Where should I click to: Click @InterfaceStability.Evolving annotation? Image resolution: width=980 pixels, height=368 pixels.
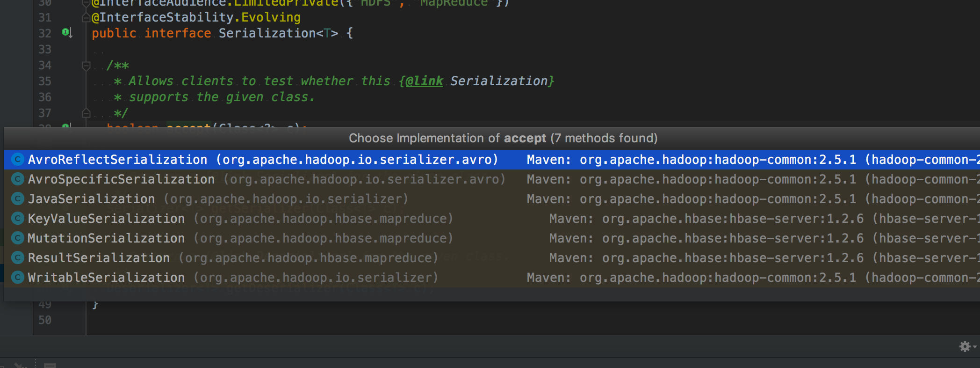coord(196,17)
